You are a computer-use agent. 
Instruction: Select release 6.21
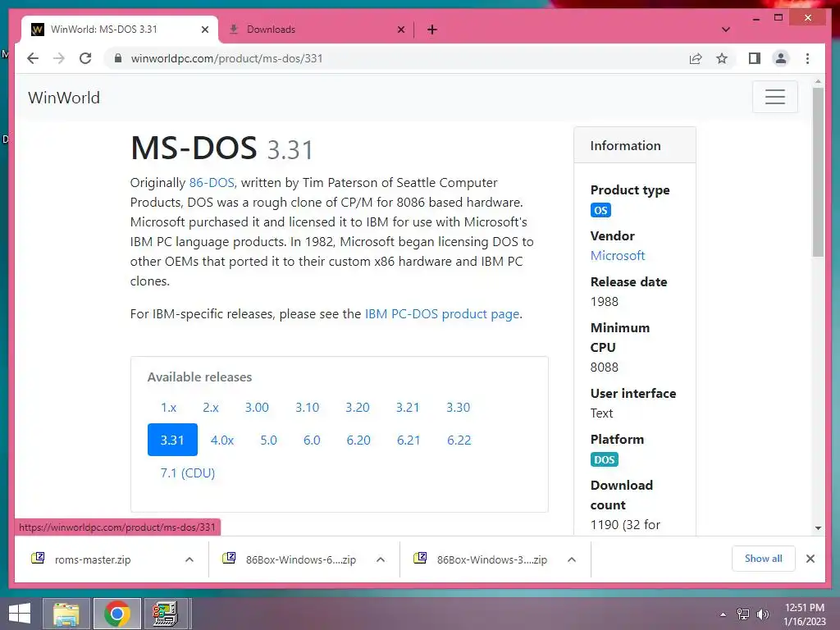coord(409,440)
